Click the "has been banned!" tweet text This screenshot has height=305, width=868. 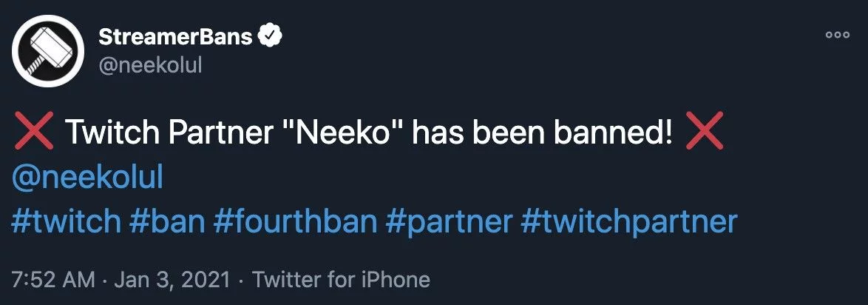pyautogui.click(x=542, y=133)
